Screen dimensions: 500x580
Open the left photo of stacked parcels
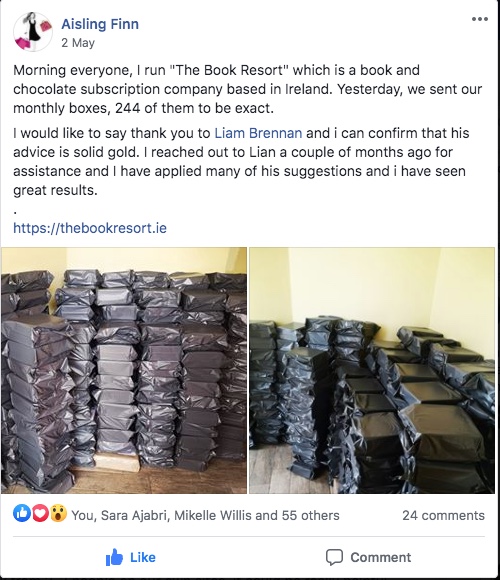124,370
